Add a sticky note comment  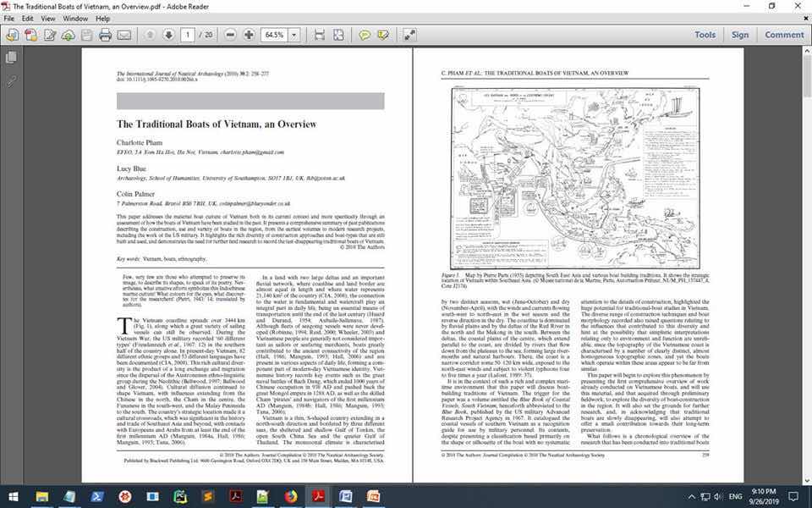coord(365,35)
